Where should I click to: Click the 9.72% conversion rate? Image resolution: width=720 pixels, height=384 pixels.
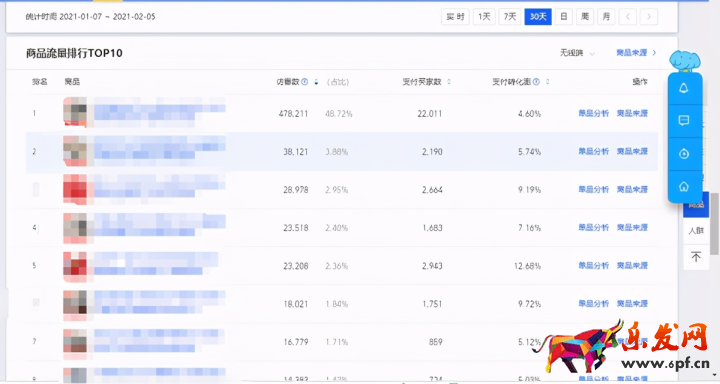tap(529, 304)
